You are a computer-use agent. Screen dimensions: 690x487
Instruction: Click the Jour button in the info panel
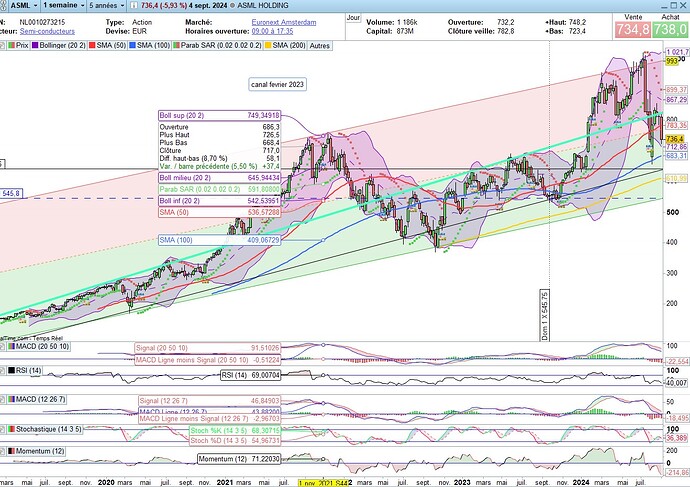pyautogui.click(x=353, y=18)
